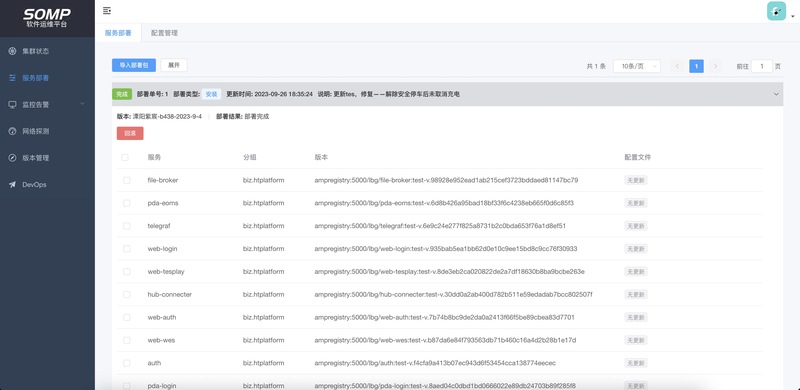The height and width of the screenshot is (390, 800).
Task: Click the 展开 button
Action: pyautogui.click(x=174, y=65)
